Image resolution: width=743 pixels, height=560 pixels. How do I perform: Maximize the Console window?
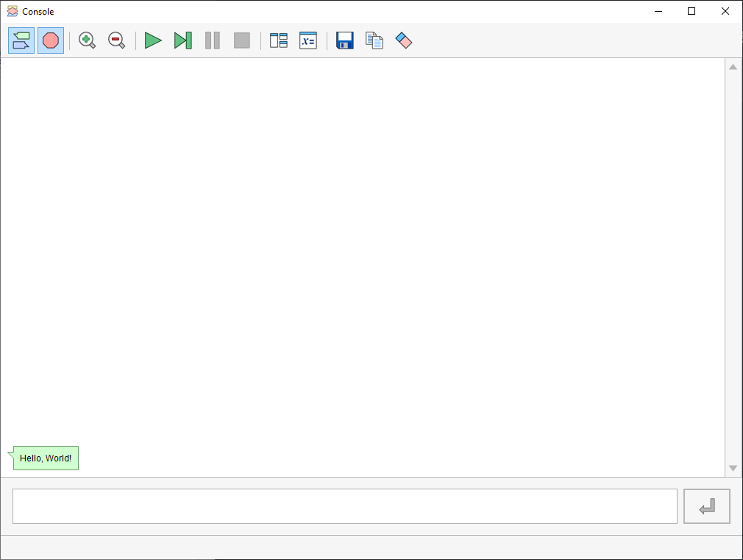(692, 11)
